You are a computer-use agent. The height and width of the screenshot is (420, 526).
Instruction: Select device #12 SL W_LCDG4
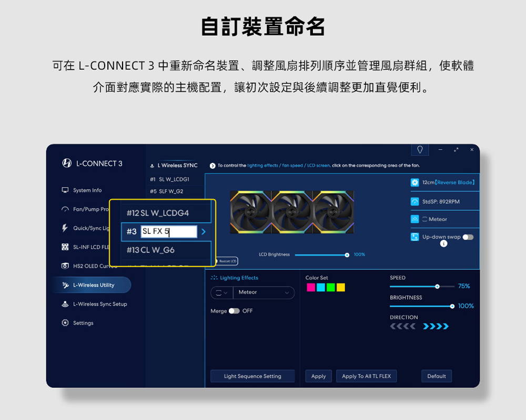point(166,213)
